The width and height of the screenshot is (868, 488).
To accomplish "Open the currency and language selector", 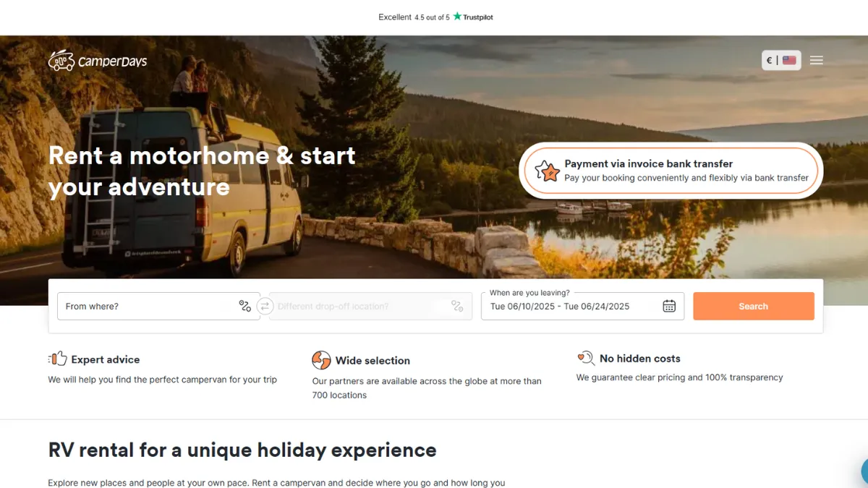I will (781, 61).
